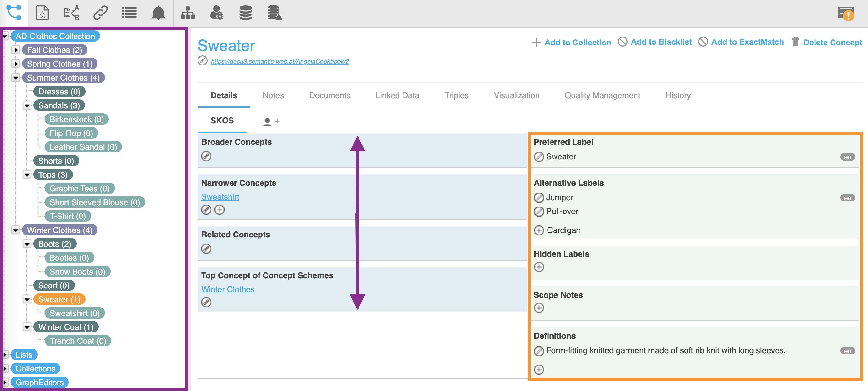Click the notification bell toolbar icon
Viewport: 868px width, 391px height.
(x=158, y=13)
